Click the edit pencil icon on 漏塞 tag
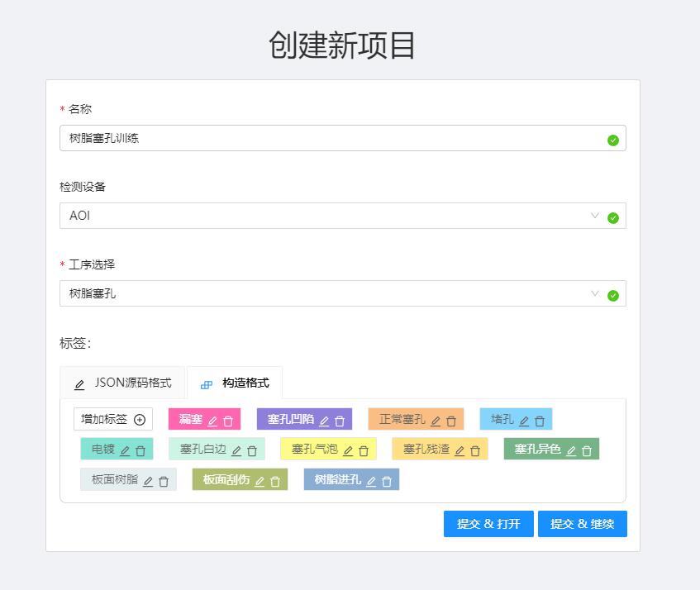700x590 pixels. (212, 421)
